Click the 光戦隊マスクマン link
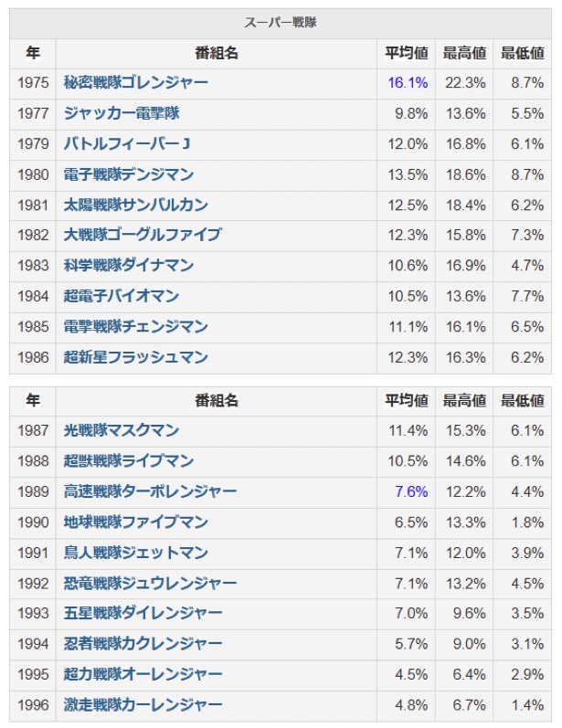Image resolution: width=562 pixels, height=728 pixels. coord(122,430)
